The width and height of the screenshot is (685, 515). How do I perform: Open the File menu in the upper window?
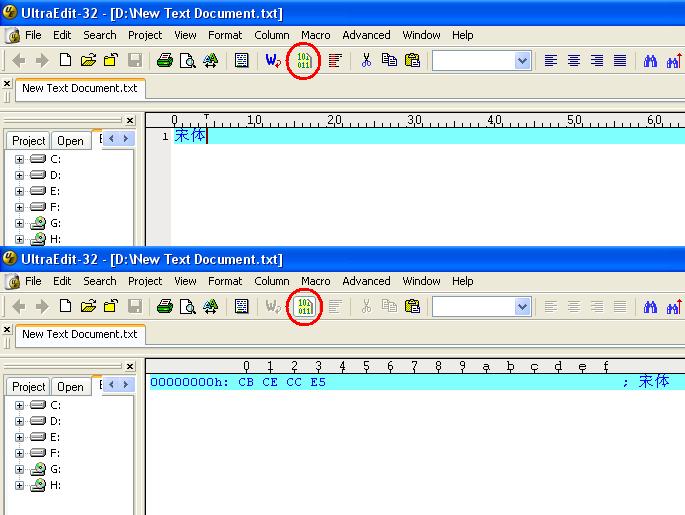(x=33, y=35)
